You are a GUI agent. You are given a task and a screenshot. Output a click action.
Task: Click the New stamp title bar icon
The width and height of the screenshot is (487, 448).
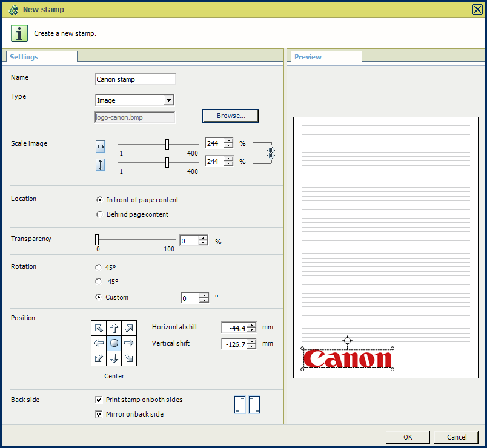coord(13,10)
